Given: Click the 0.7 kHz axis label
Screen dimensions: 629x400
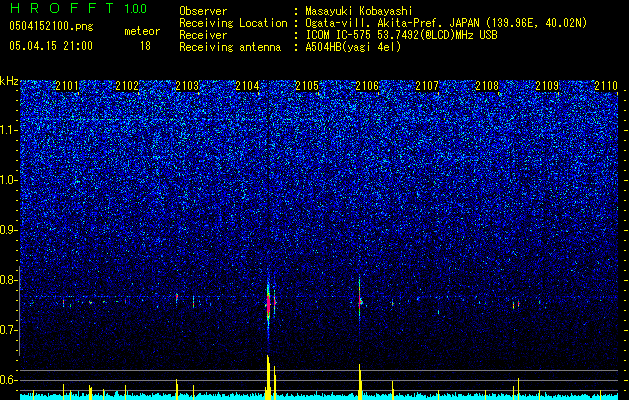Looking at the screenshot, I should click(8, 330).
